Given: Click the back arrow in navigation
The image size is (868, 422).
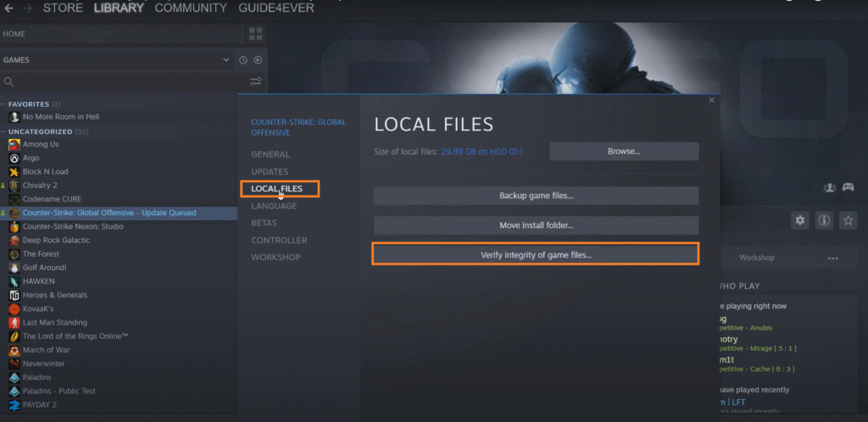Looking at the screenshot, I should pos(7,8).
